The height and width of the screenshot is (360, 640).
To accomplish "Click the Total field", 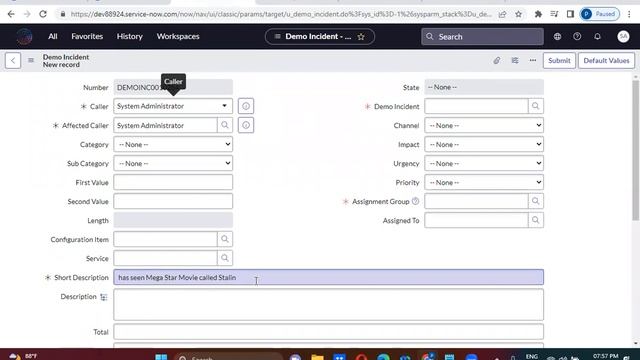I will (329, 332).
